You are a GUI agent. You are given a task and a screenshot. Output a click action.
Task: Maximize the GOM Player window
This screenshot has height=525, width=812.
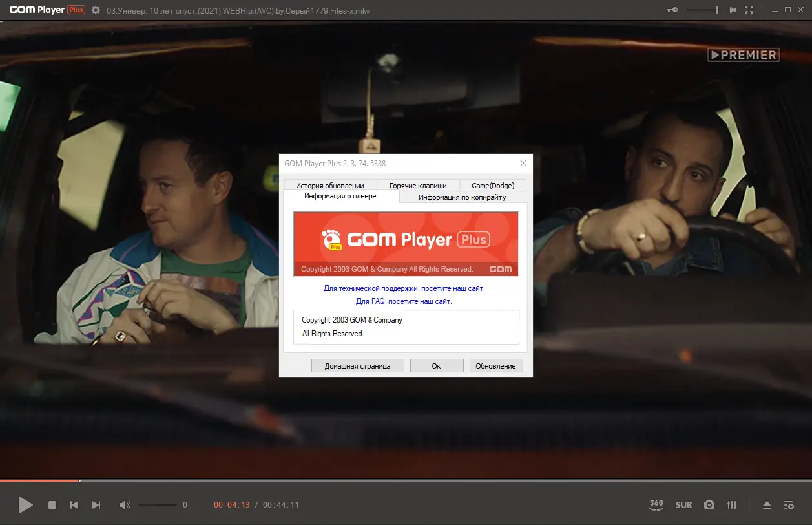point(787,10)
